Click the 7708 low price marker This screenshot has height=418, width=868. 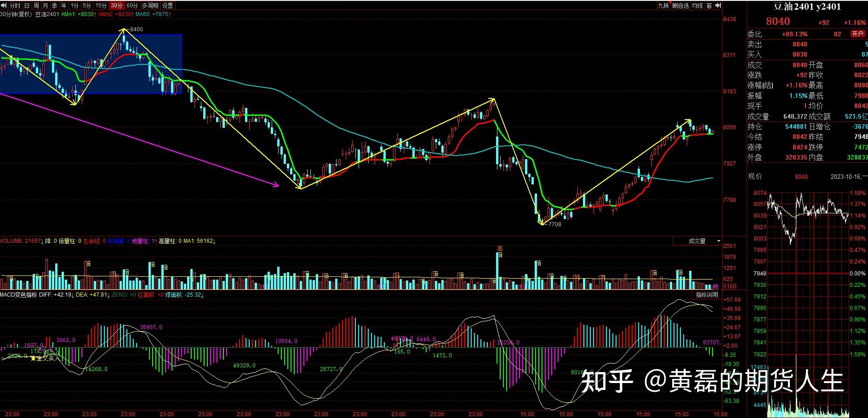click(555, 224)
